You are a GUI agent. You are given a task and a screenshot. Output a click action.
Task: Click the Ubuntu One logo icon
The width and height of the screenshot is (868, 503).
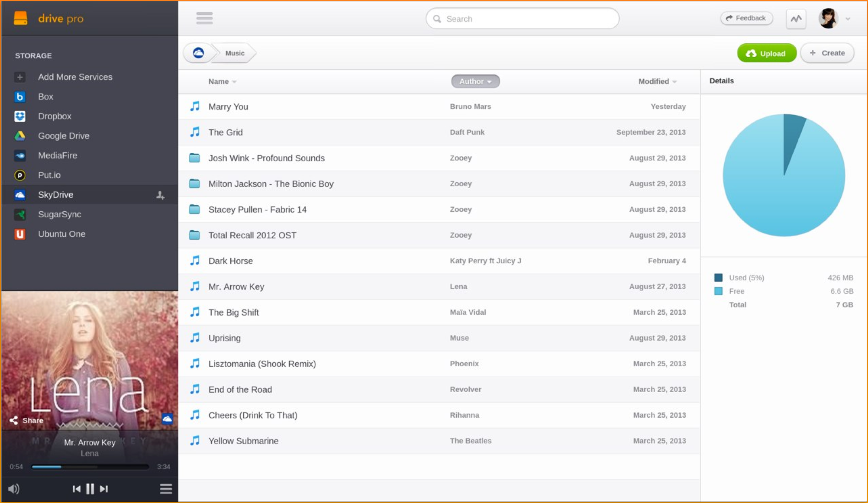[x=19, y=234]
